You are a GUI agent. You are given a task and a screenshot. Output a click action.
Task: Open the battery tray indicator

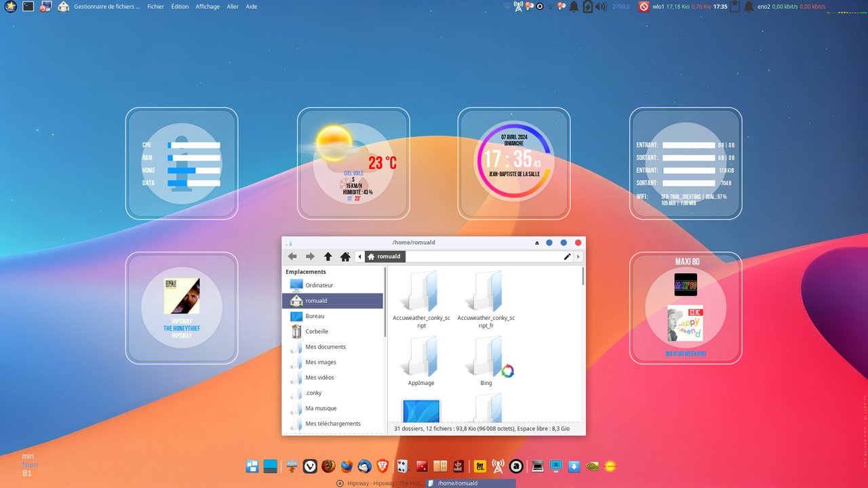(x=587, y=7)
